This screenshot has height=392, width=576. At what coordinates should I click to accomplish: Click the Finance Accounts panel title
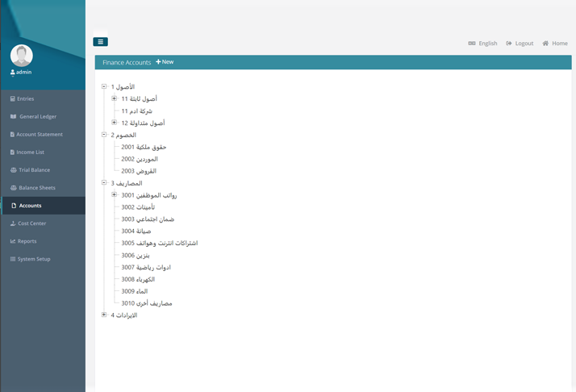pos(127,62)
